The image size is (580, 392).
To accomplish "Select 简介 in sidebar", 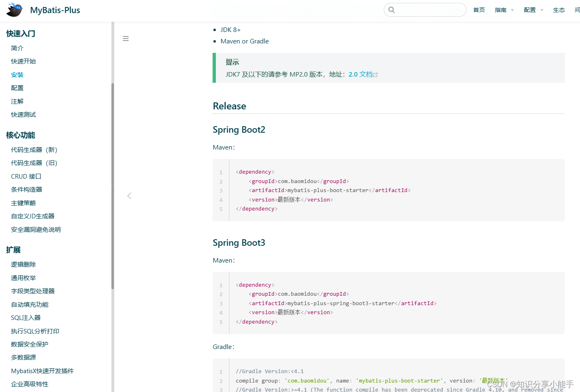I will pyautogui.click(x=17, y=48).
